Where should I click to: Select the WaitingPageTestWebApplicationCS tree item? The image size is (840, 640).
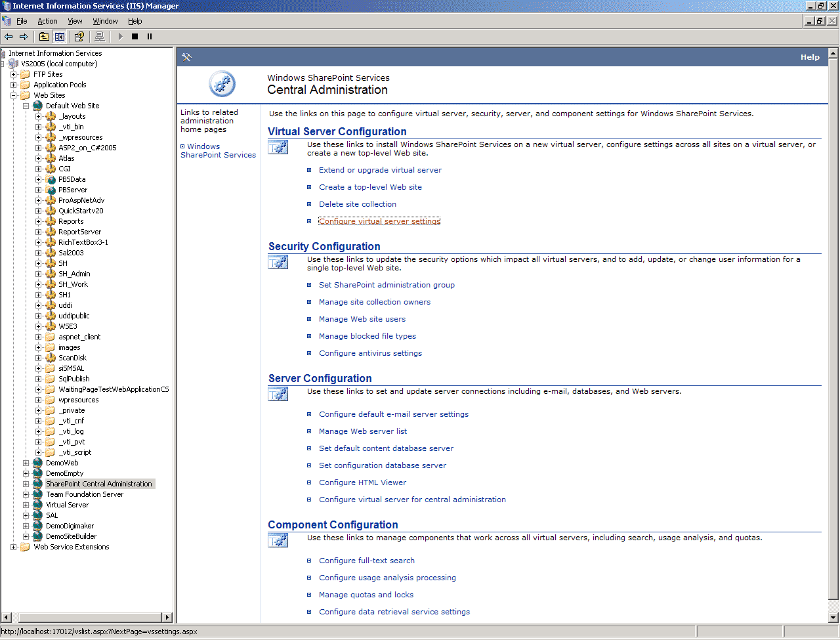click(x=114, y=389)
